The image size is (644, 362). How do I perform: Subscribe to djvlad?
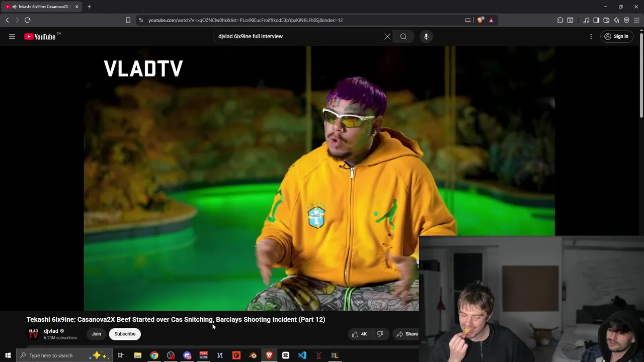point(125,334)
